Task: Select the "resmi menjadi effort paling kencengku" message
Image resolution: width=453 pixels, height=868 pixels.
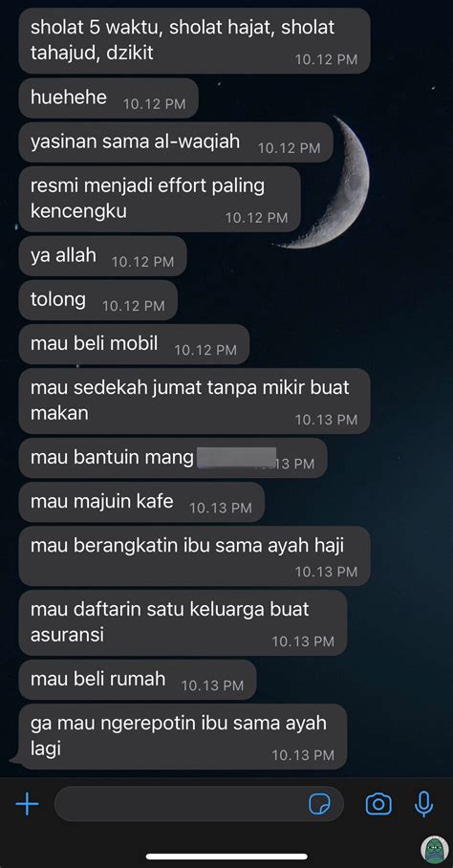Action: (160, 199)
